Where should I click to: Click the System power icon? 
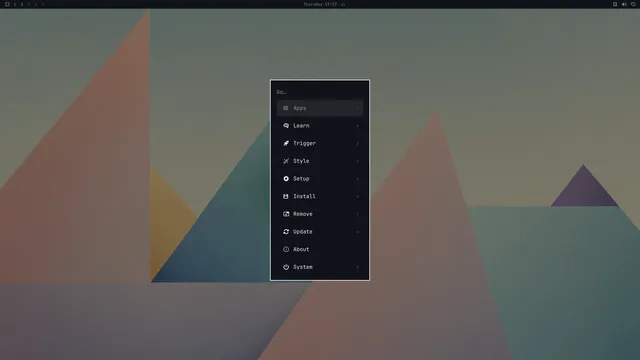pos(286,267)
